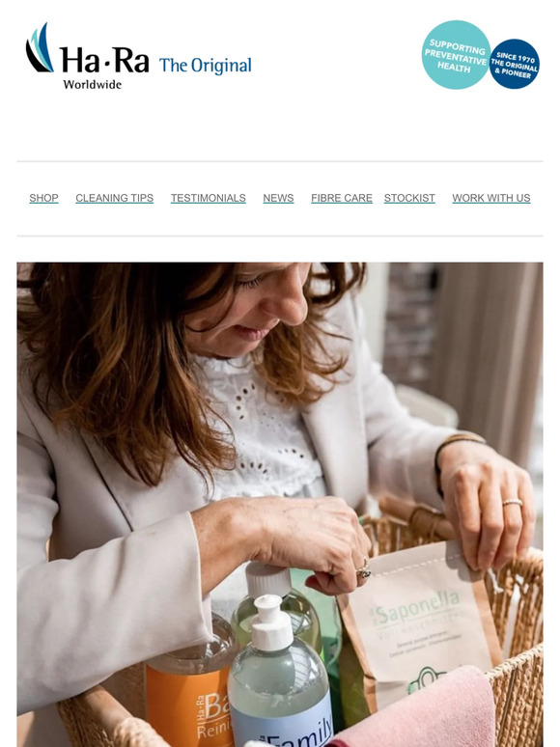The image size is (560, 747).
Task: Select the FIBRE CARE link
Action: [x=342, y=198]
